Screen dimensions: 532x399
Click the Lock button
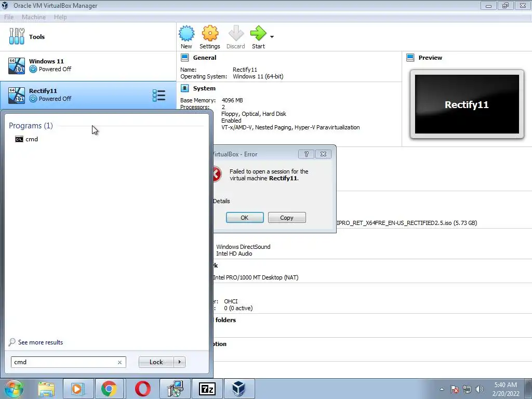(x=156, y=362)
